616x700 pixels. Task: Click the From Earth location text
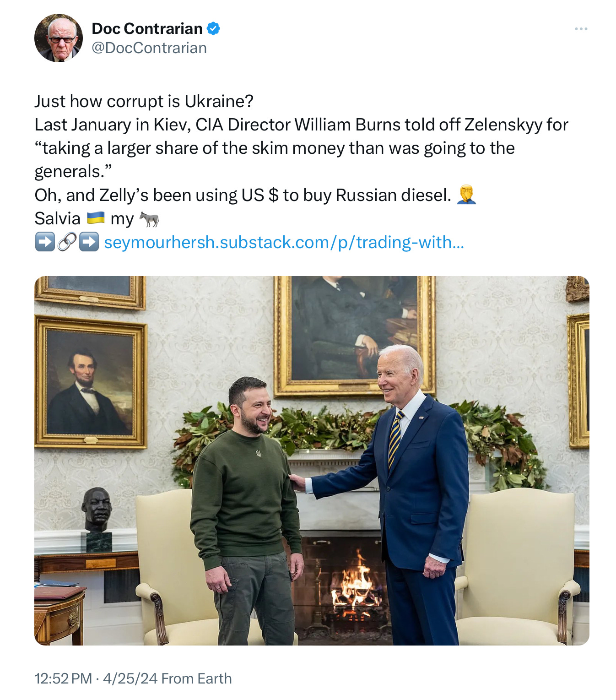(196, 678)
